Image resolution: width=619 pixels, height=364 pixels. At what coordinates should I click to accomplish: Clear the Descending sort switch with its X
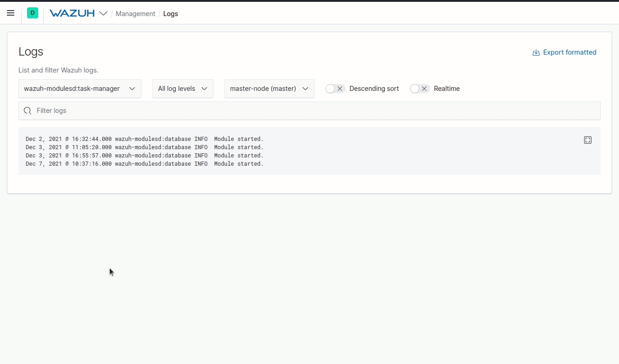tap(340, 89)
